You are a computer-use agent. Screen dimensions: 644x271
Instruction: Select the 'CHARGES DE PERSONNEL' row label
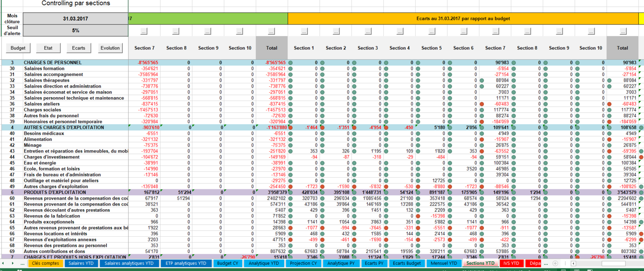click(x=52, y=63)
